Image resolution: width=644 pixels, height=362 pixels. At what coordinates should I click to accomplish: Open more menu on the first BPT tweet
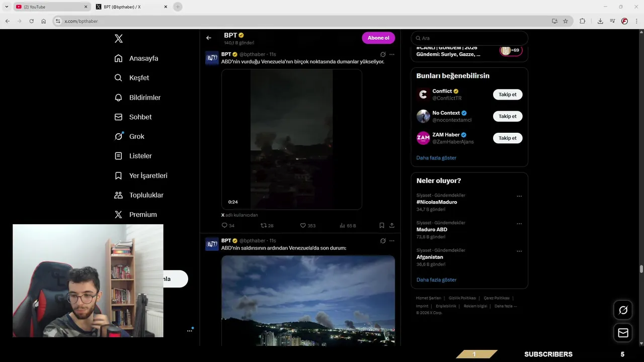click(392, 54)
